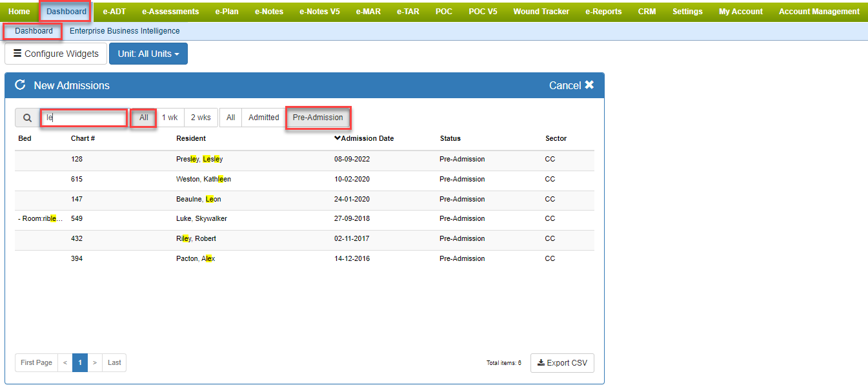Viewport: 868px width, 385px height.
Task: Select the Pre-Admission status filter
Action: coord(318,118)
